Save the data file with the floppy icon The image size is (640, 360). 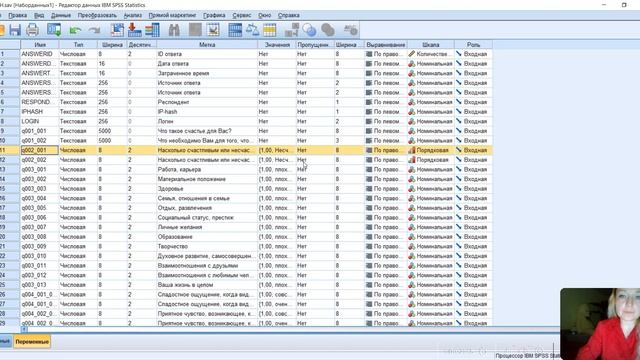[15, 30]
